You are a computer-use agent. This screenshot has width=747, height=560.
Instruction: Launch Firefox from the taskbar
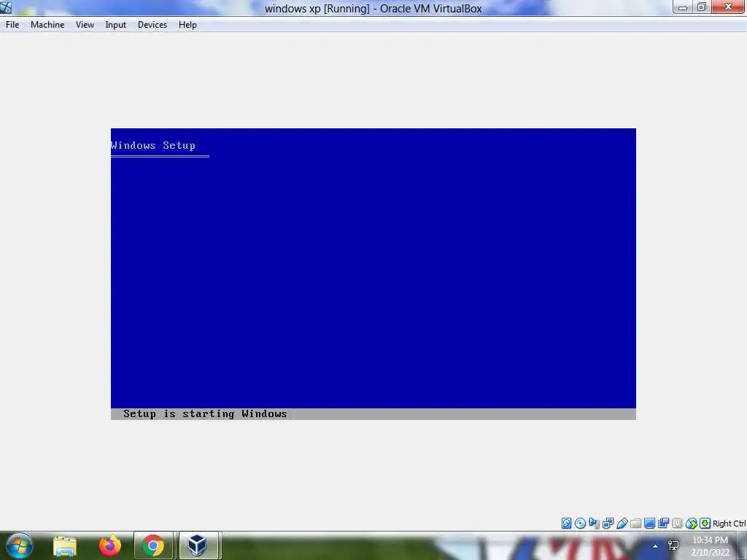click(x=110, y=545)
